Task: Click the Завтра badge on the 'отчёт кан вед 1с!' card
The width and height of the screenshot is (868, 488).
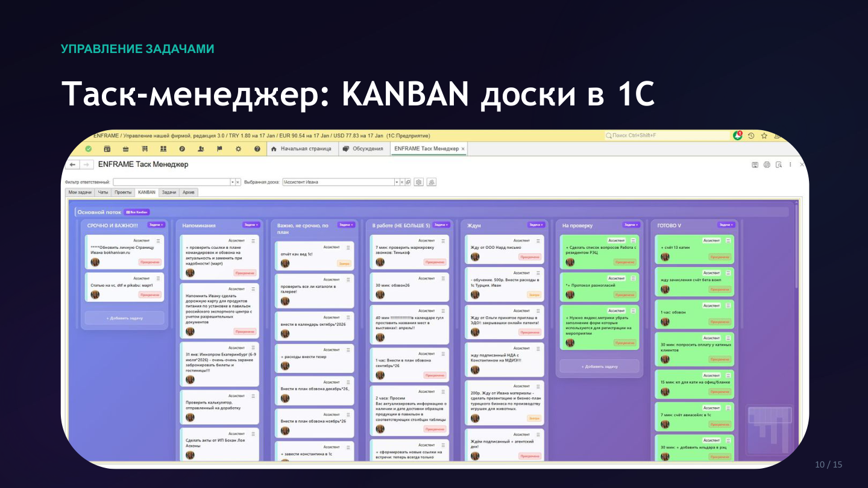Action: coord(344,263)
